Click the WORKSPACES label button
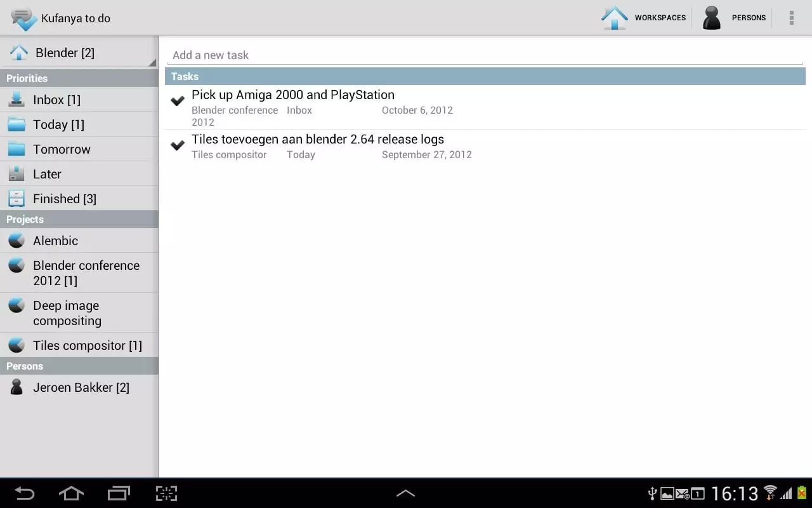This screenshot has height=508, width=812. pyautogui.click(x=660, y=18)
